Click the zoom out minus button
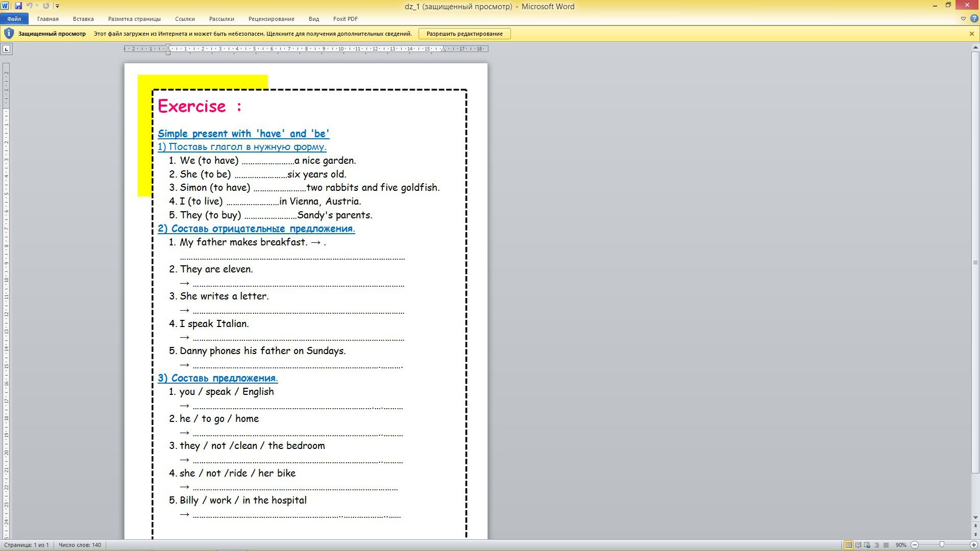The width and height of the screenshot is (980, 551). tap(915, 545)
